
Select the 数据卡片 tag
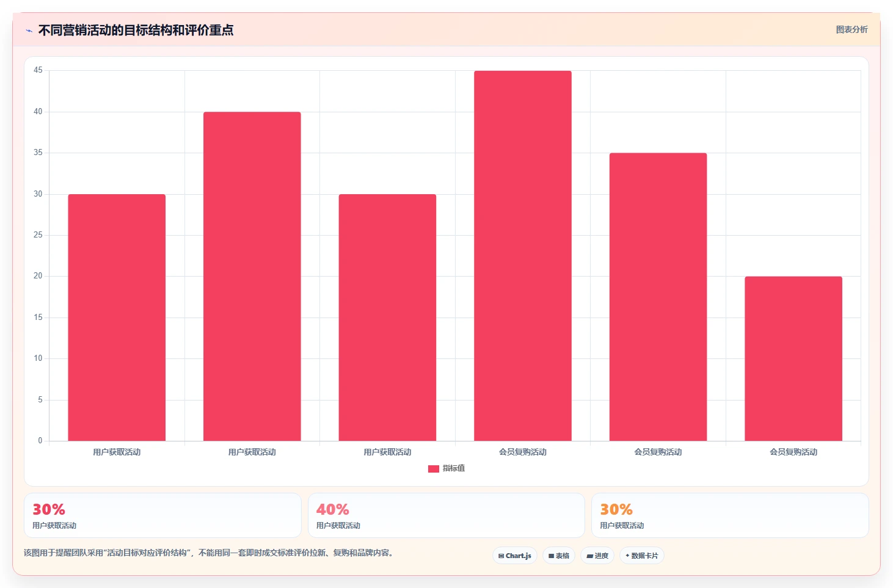click(642, 556)
